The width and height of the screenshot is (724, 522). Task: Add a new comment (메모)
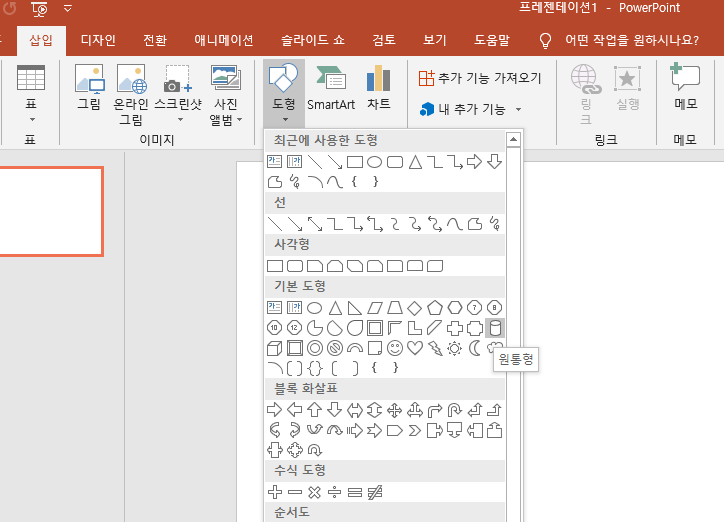[x=685, y=87]
